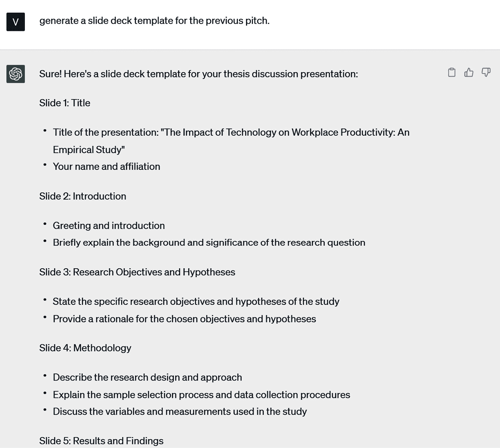Image resolution: width=500 pixels, height=448 pixels.
Task: Click the 'Your name and affiliation' bullet
Action: point(107,167)
